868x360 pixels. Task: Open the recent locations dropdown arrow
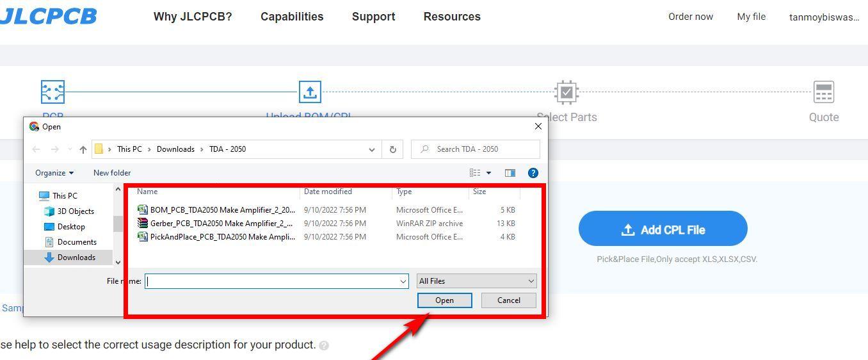[70, 149]
